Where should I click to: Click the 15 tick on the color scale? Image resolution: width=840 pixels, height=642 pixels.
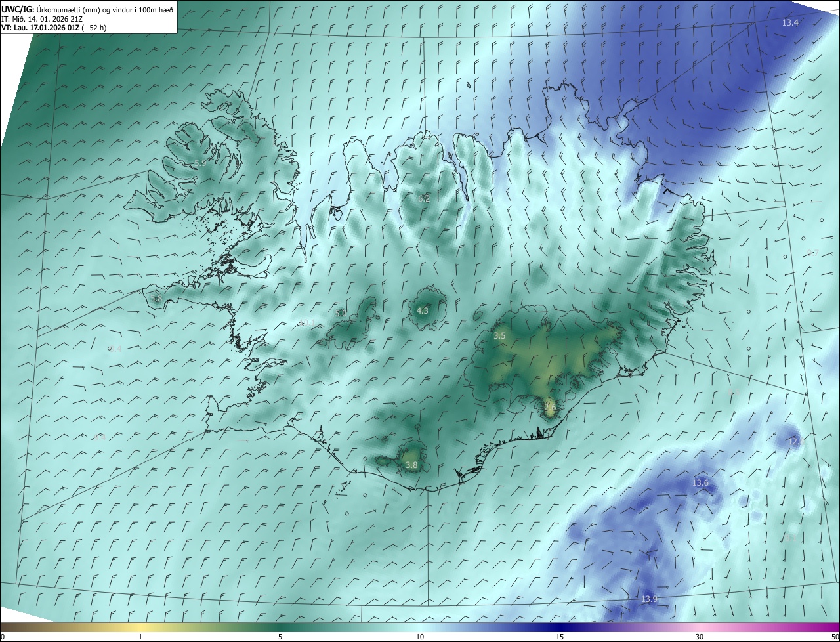[x=560, y=637]
